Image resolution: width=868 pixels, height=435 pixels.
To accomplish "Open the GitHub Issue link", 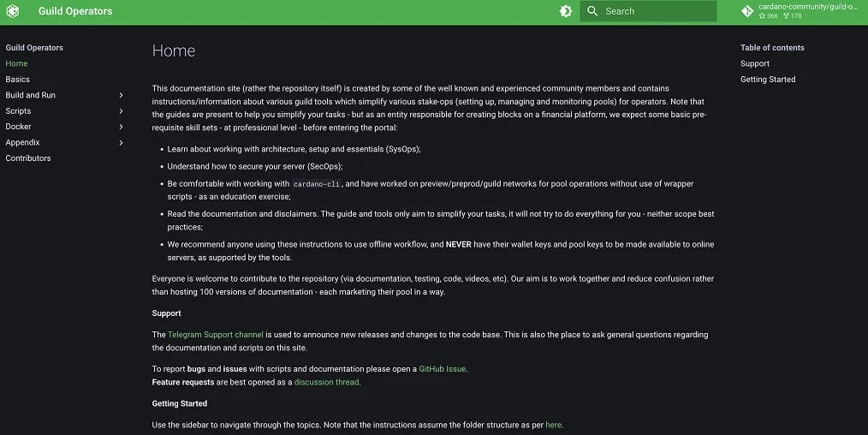I will [443, 369].
